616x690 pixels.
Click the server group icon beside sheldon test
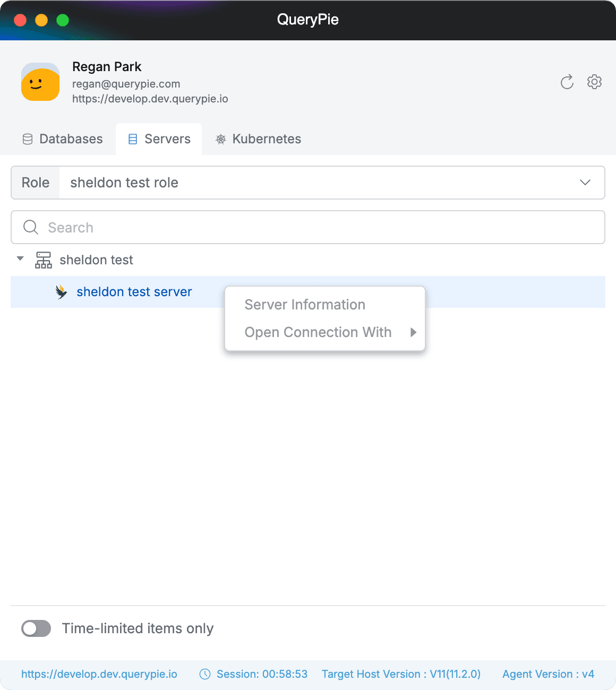click(x=44, y=260)
